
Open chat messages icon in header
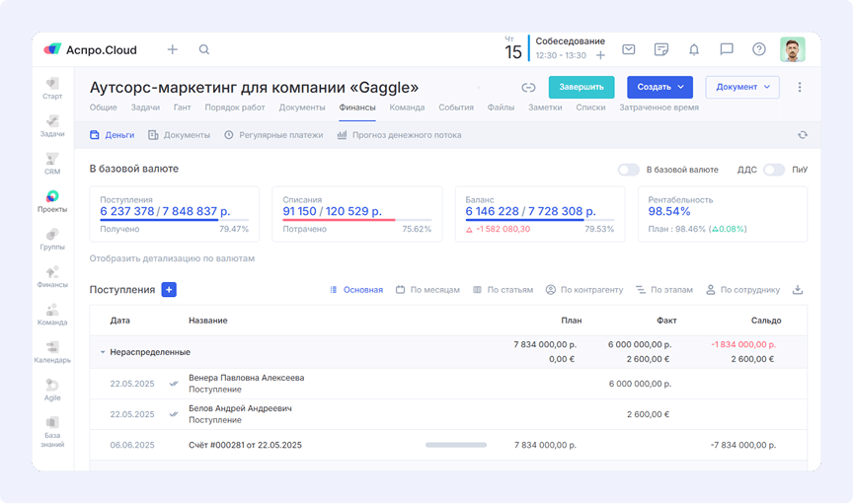pyautogui.click(x=727, y=49)
